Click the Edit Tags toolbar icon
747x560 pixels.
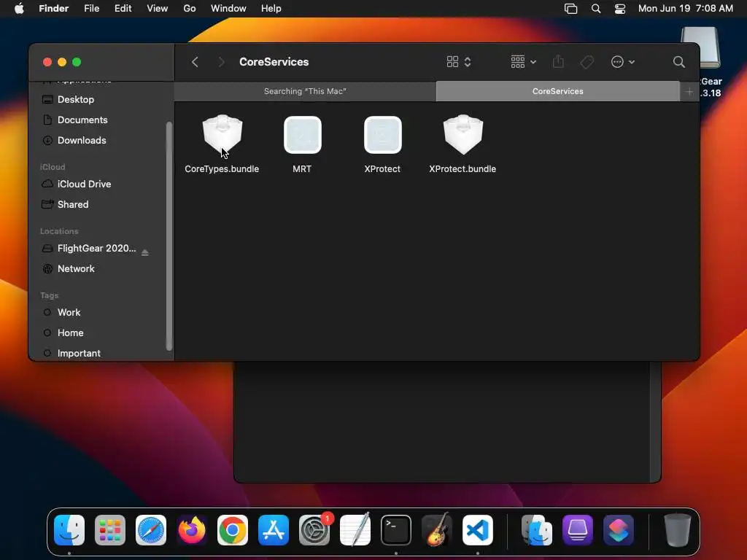tap(587, 62)
